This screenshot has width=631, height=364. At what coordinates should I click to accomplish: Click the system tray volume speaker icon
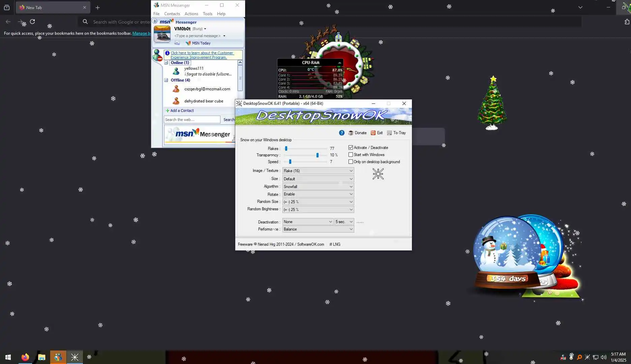pyautogui.click(x=604, y=357)
